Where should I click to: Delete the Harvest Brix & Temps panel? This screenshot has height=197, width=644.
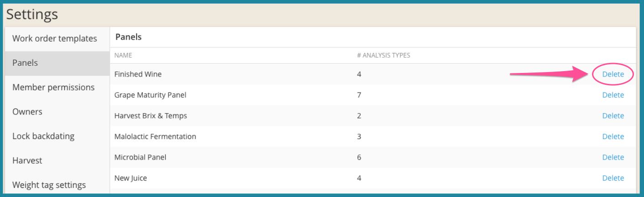point(613,116)
